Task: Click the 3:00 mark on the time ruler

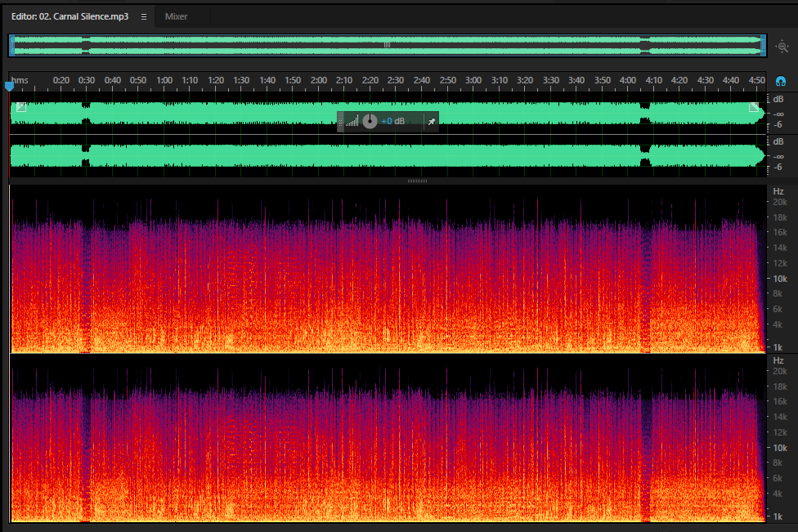Action: click(473, 80)
